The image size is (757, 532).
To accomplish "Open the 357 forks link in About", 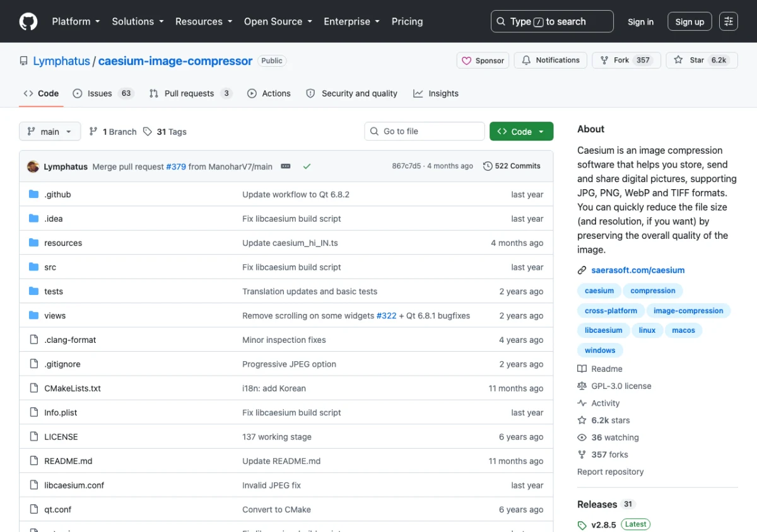I will (x=603, y=454).
